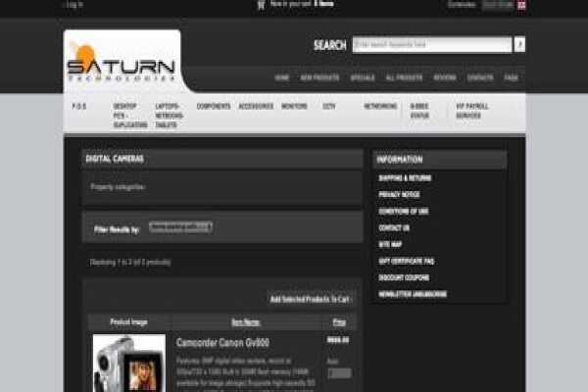Open the Contacts menu item
The image size is (588, 392).
480,77
